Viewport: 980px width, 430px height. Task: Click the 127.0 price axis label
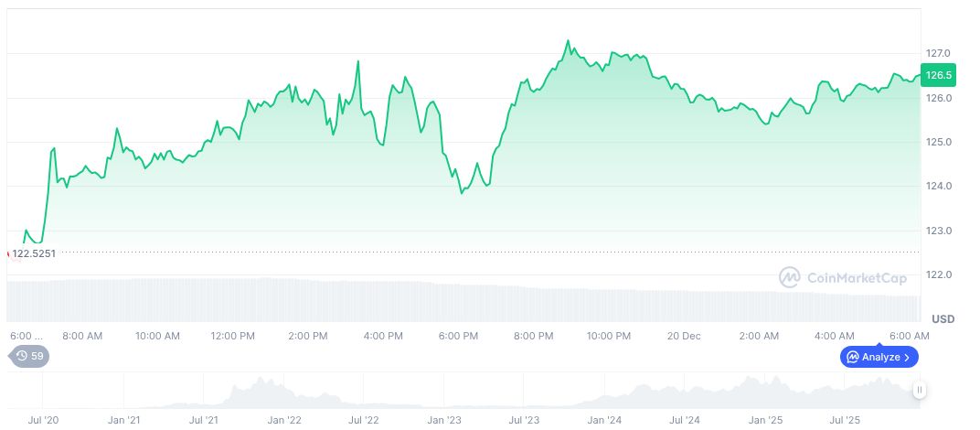[939, 53]
